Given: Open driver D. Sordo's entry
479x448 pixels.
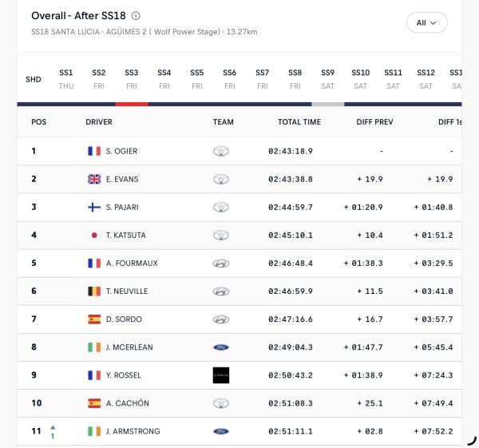Looking at the screenshot, I should point(124,319).
